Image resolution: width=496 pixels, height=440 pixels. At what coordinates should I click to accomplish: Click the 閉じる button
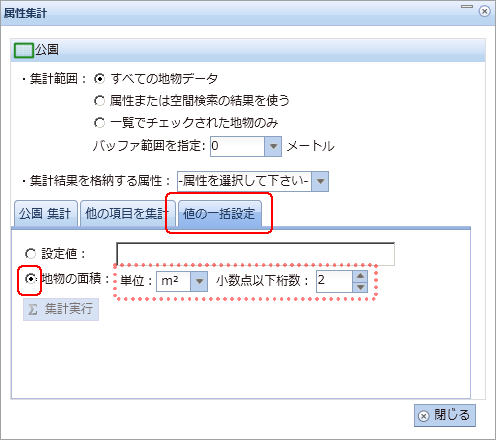(x=445, y=415)
